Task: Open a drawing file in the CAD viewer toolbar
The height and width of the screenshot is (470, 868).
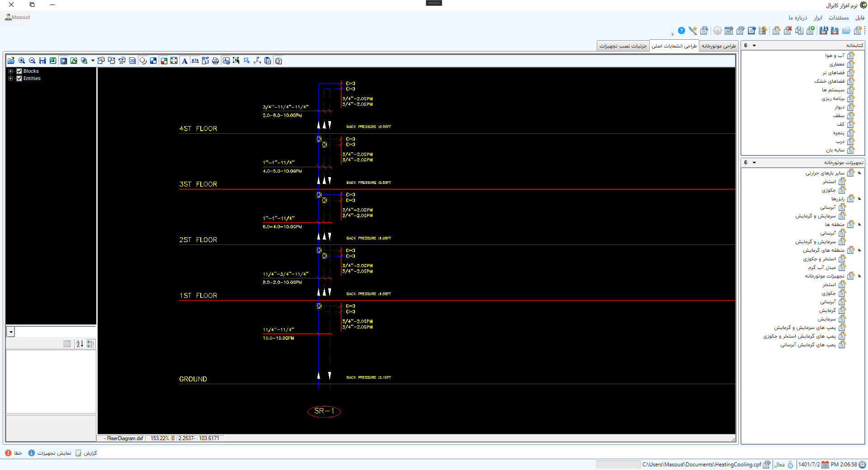Action: [x=11, y=61]
